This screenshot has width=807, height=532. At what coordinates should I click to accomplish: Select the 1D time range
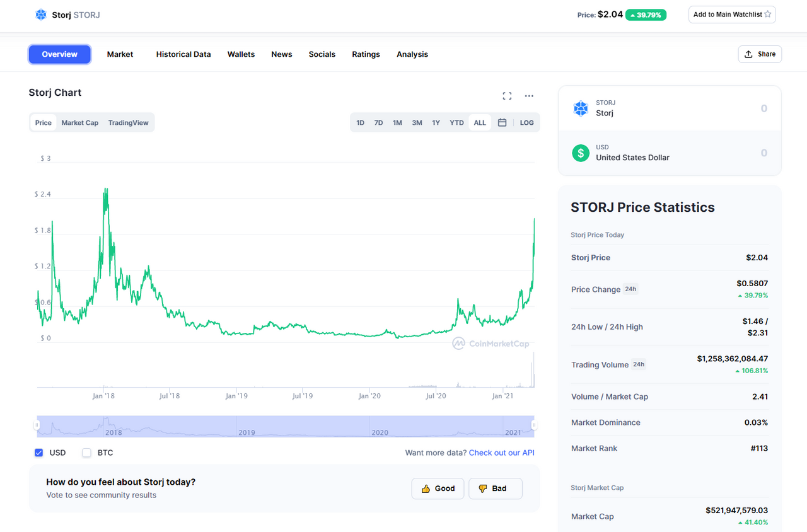(360, 123)
